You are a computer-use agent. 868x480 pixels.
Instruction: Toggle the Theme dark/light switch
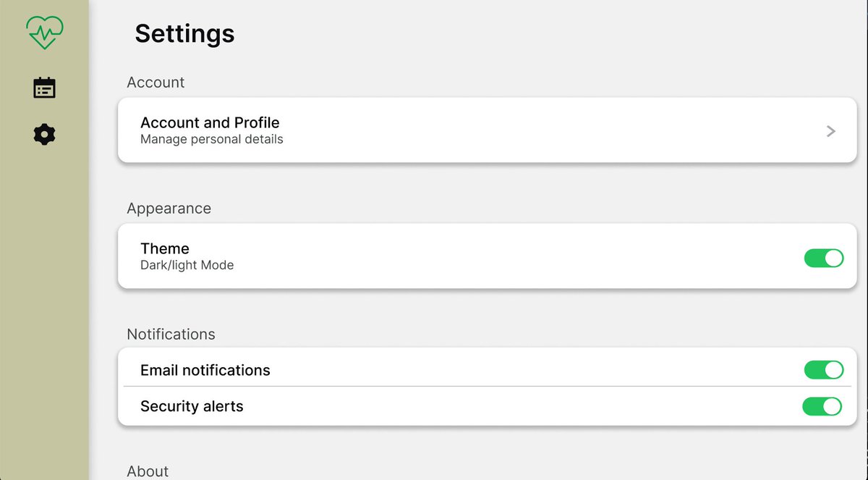click(x=824, y=258)
